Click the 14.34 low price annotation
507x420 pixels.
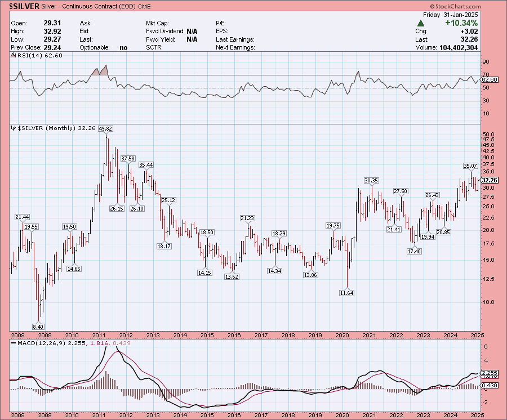(274, 271)
